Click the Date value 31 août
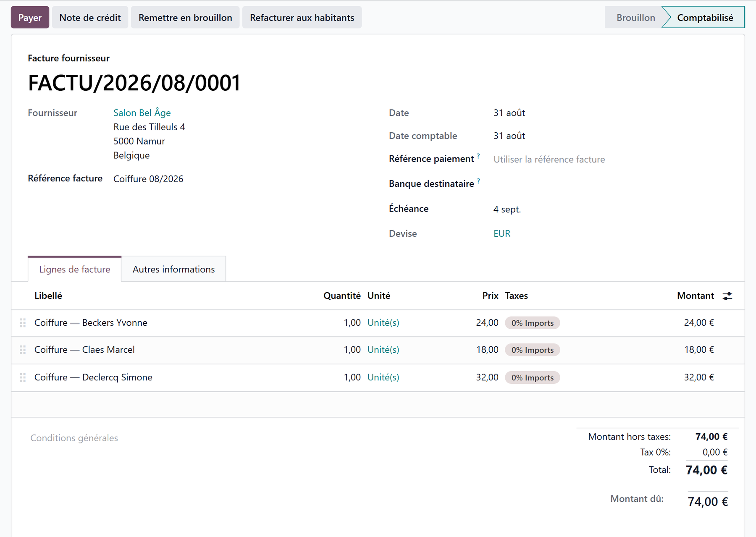 (x=509, y=113)
